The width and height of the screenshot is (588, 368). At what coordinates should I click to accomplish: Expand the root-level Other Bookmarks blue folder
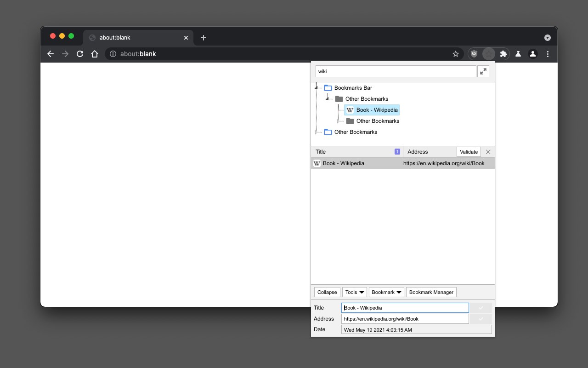click(317, 132)
